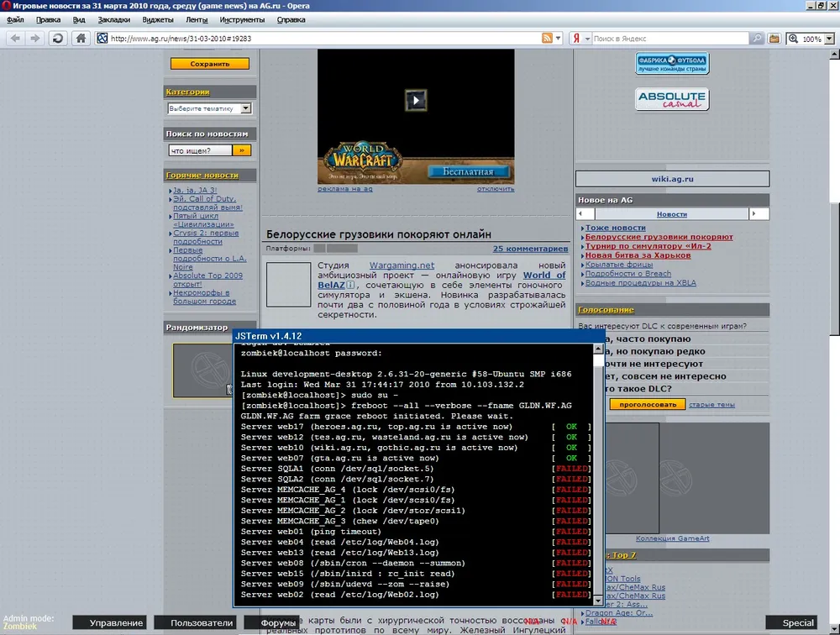Image resolution: width=840 pixels, height=635 pixels.
Task: Open the Инструменты menu
Action: (242, 18)
